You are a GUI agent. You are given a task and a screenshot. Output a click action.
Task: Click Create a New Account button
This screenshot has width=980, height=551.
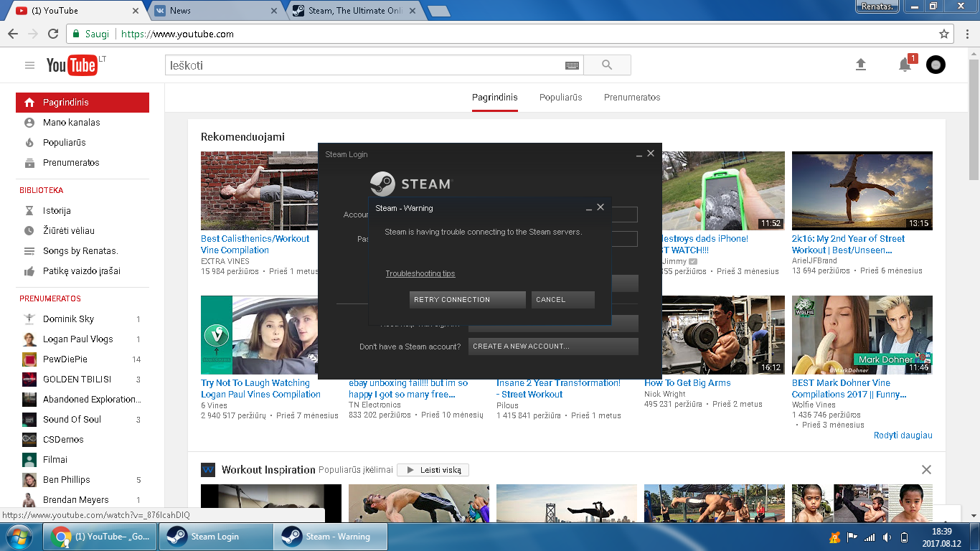(x=552, y=347)
